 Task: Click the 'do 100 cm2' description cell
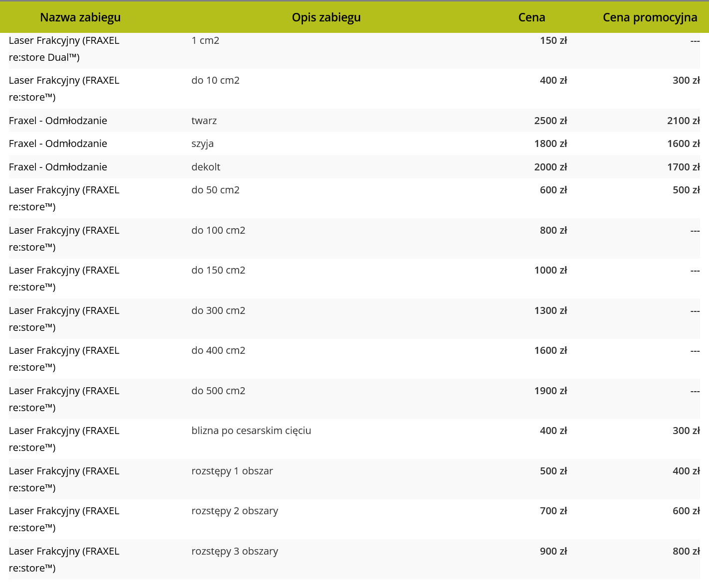tap(219, 230)
